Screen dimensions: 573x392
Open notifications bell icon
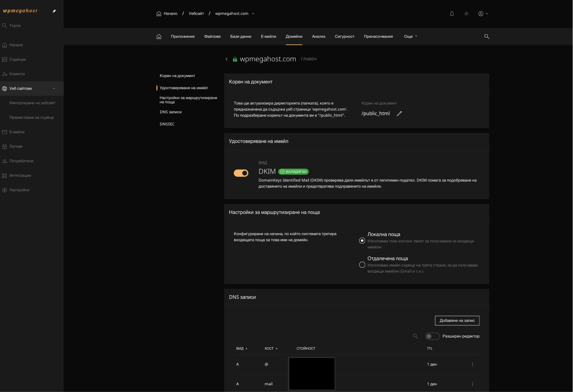(x=452, y=14)
